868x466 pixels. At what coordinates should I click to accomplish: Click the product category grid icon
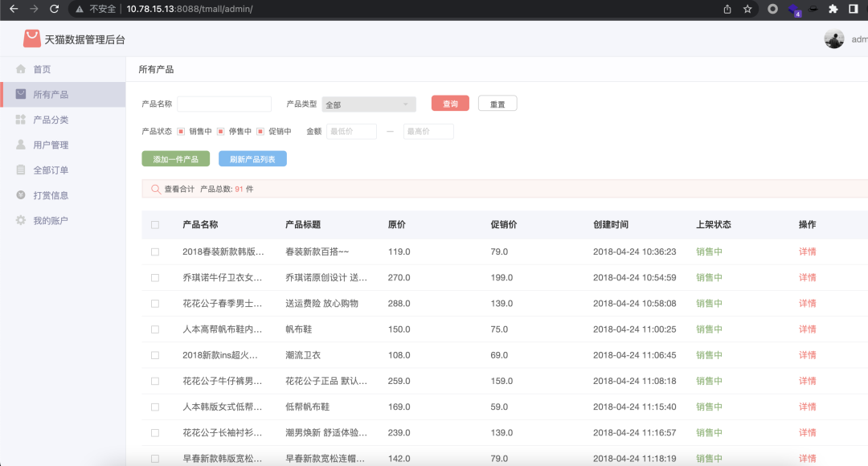coord(21,120)
